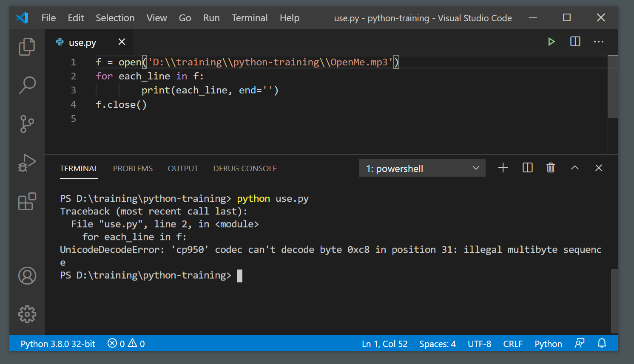Switch to the TERMINAL panel tab
This screenshot has width=634, height=364.
click(x=79, y=169)
